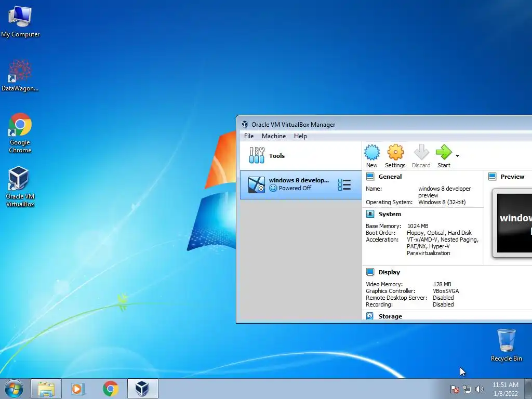Select the DataWagon desktop shortcut
This screenshot has width=532, height=399.
coord(20,75)
